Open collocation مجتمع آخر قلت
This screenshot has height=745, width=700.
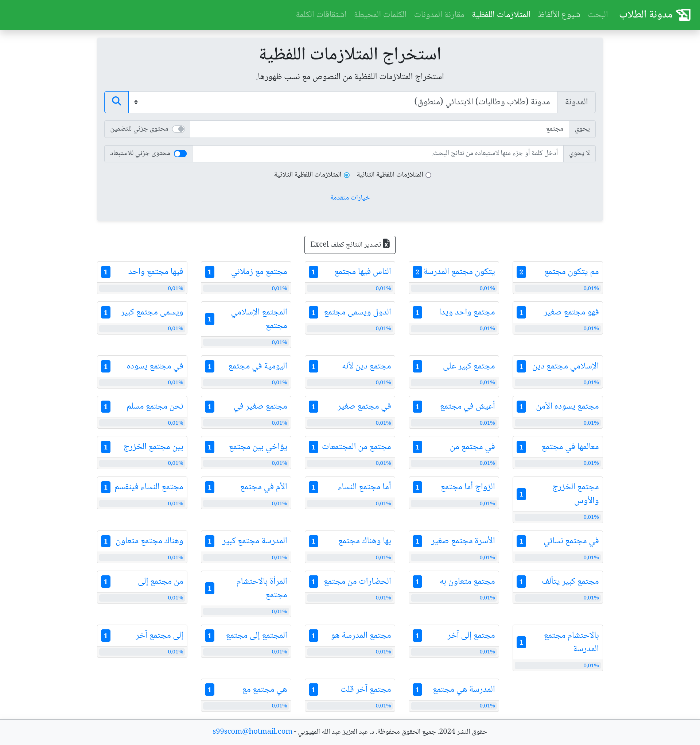point(366,690)
